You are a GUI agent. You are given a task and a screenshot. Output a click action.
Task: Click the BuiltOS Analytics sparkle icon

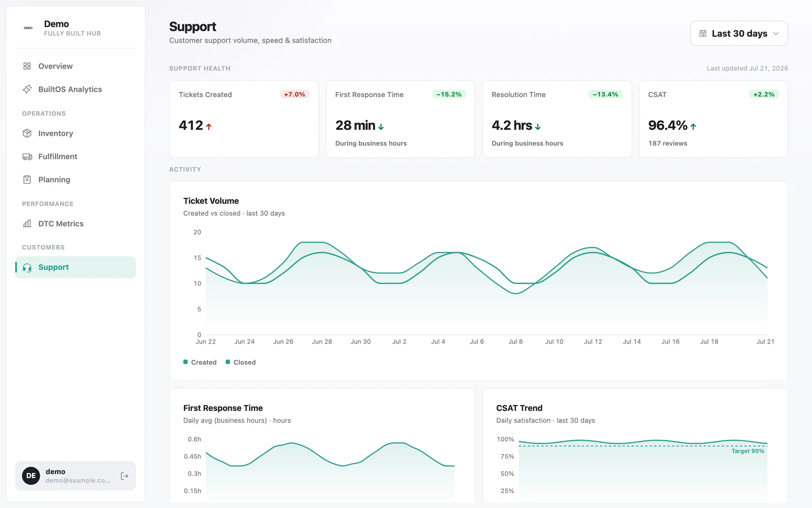[x=27, y=89]
